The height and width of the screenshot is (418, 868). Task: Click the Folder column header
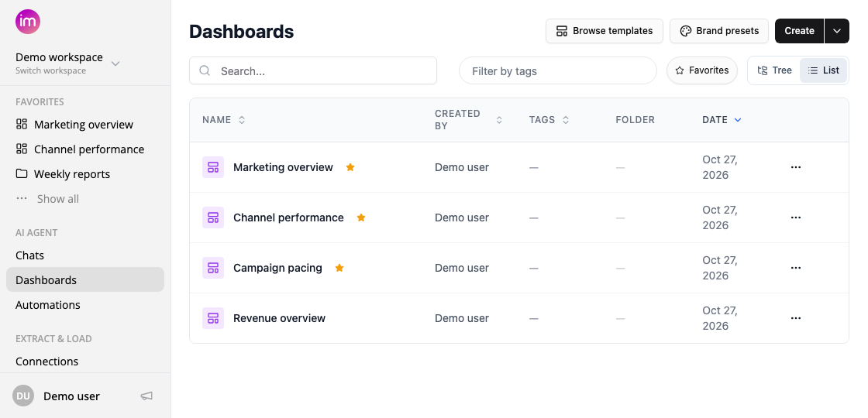pyautogui.click(x=635, y=120)
